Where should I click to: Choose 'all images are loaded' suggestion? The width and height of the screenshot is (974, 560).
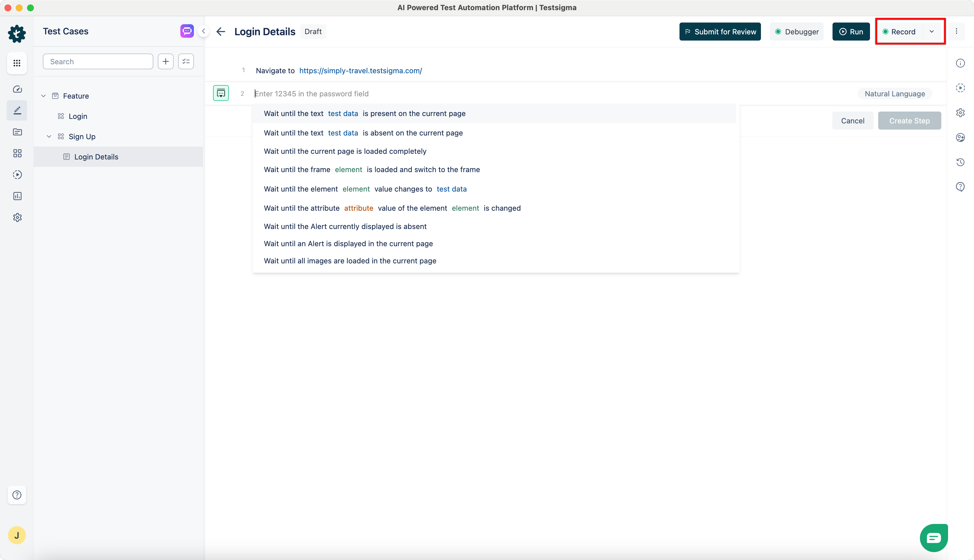(x=494, y=261)
